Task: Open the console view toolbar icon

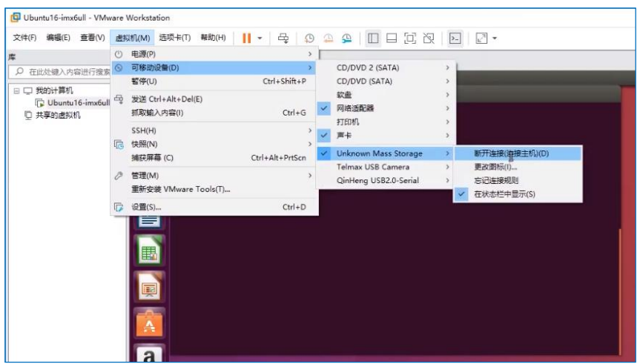Action: coord(455,39)
